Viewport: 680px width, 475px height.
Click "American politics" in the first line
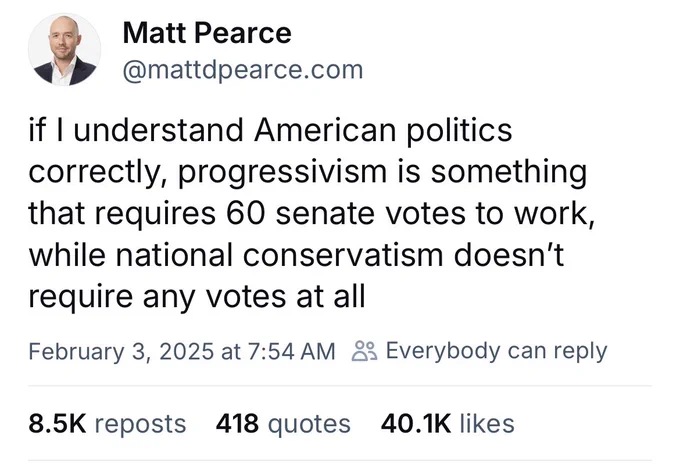pos(383,130)
